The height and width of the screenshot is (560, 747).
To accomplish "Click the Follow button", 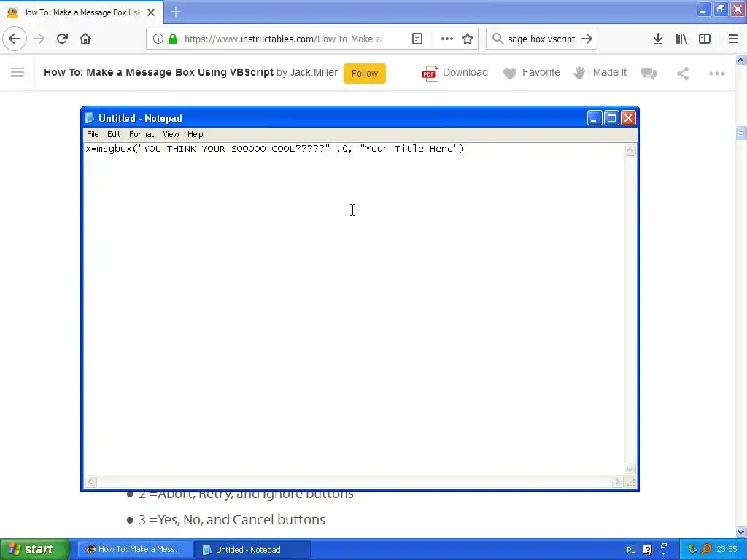I will 365,74.
